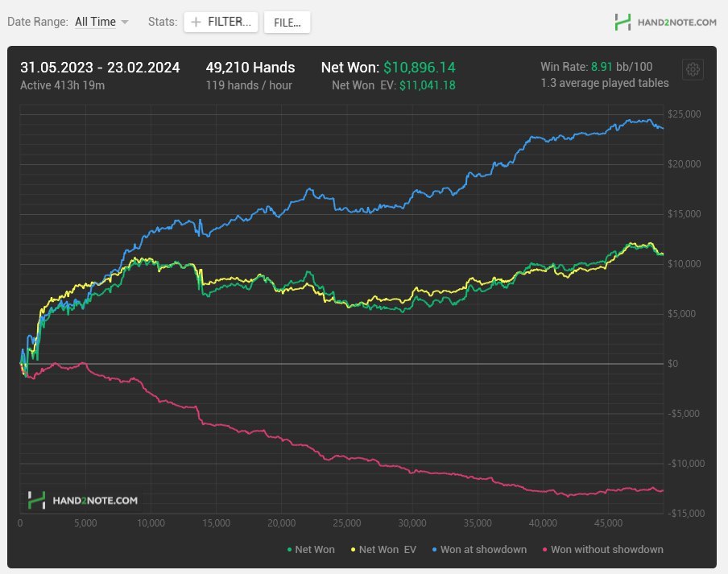Expand date range dropdown arrow
This screenshot has height=574, width=728.
(x=125, y=23)
